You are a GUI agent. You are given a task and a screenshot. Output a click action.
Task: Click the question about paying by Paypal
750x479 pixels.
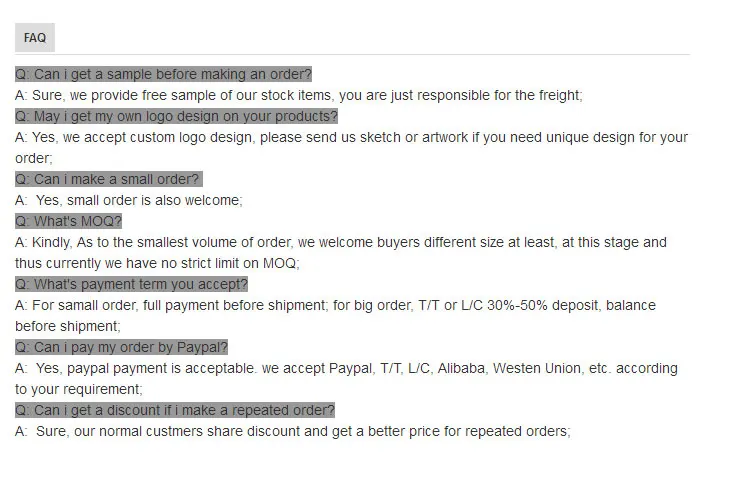[x=121, y=347]
